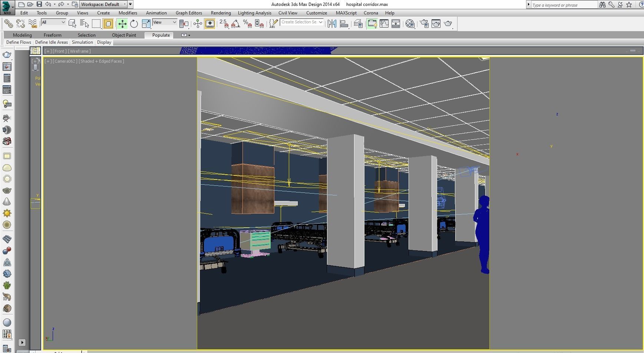Click the Align tool icon
The height and width of the screenshot is (353, 644).
tap(344, 24)
